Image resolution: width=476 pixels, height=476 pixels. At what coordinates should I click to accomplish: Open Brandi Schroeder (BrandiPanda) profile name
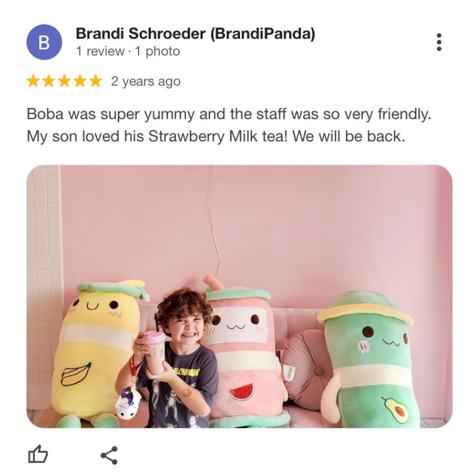tap(196, 33)
